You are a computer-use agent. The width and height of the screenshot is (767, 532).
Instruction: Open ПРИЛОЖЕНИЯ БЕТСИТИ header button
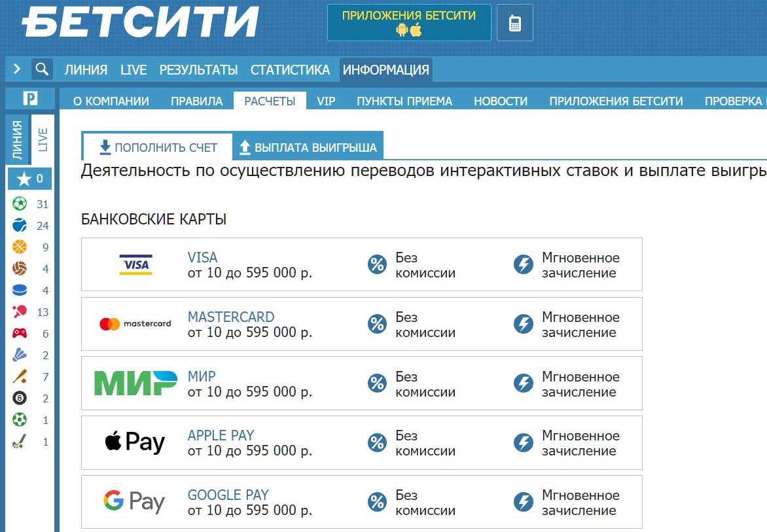tap(409, 22)
